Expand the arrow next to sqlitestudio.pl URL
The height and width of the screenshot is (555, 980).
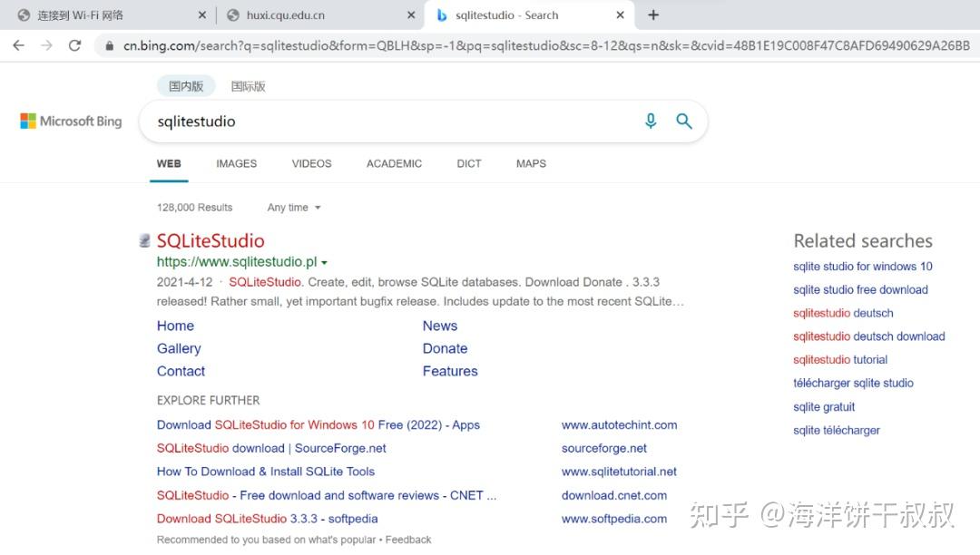tap(324, 261)
